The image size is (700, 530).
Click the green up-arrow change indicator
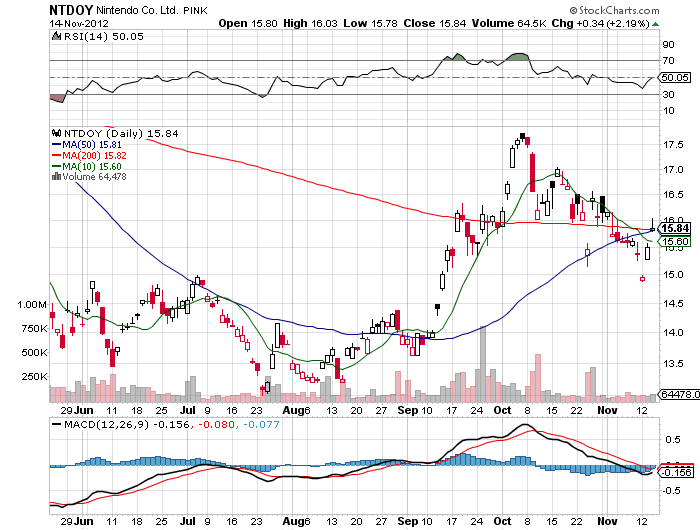click(655, 24)
